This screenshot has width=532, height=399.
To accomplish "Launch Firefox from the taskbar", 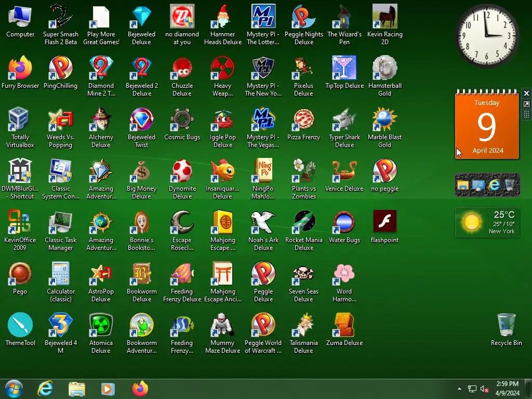I will [x=140, y=389].
